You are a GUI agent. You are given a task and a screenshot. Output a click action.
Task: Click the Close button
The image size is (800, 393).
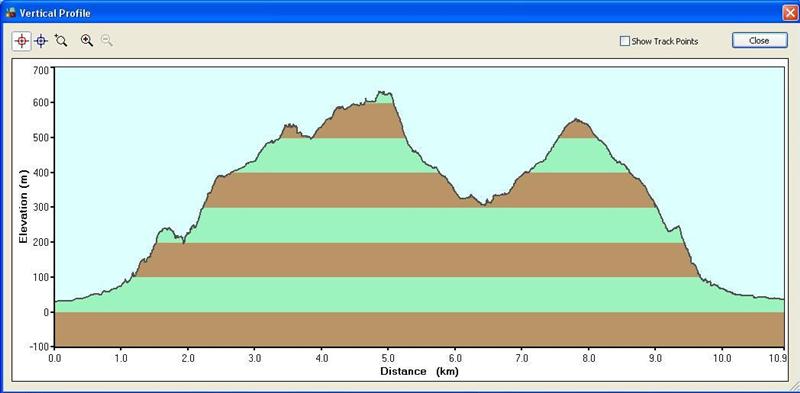[760, 41]
